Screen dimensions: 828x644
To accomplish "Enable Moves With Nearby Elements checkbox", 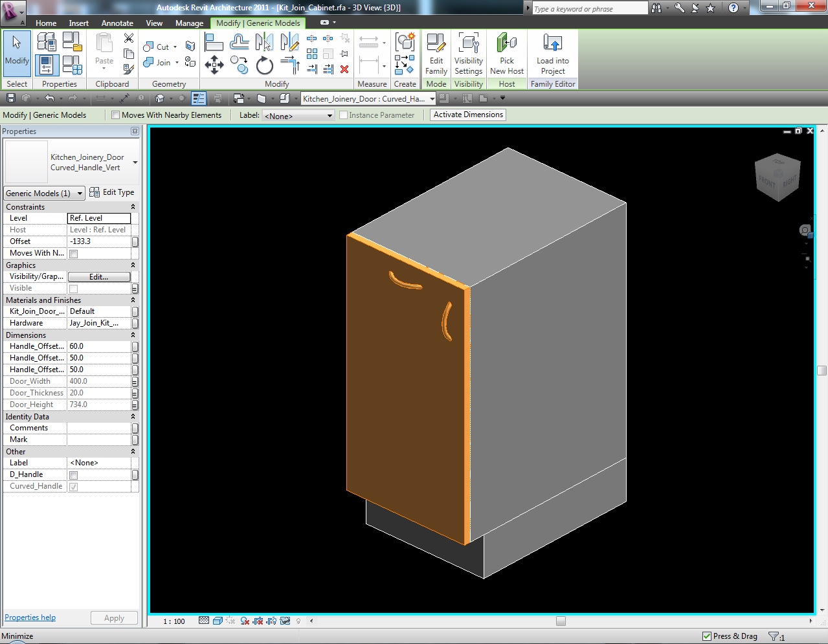I will tap(116, 115).
